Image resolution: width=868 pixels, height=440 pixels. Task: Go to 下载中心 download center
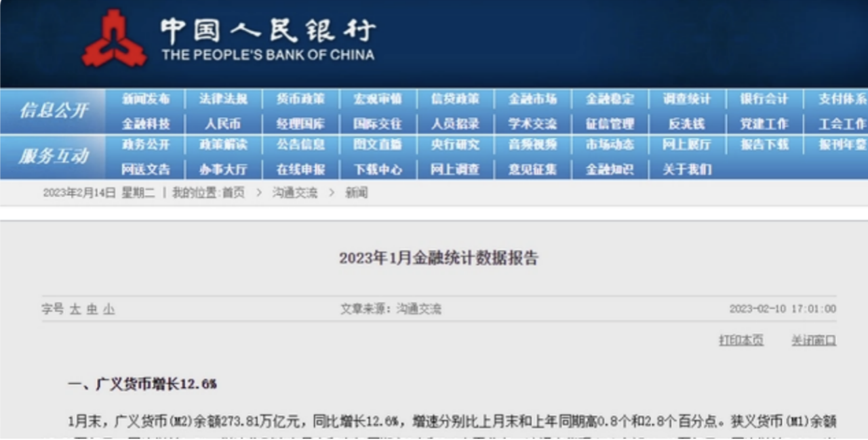[x=378, y=169]
